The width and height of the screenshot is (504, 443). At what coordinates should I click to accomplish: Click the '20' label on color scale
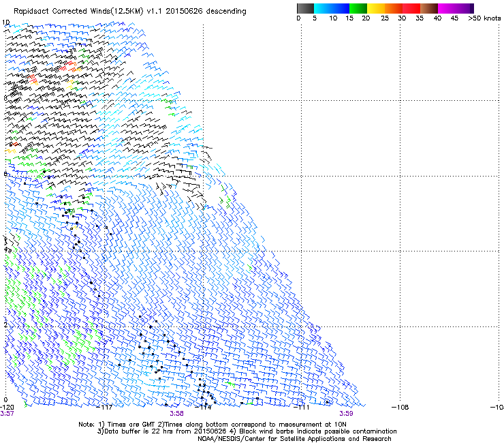coord(366,18)
